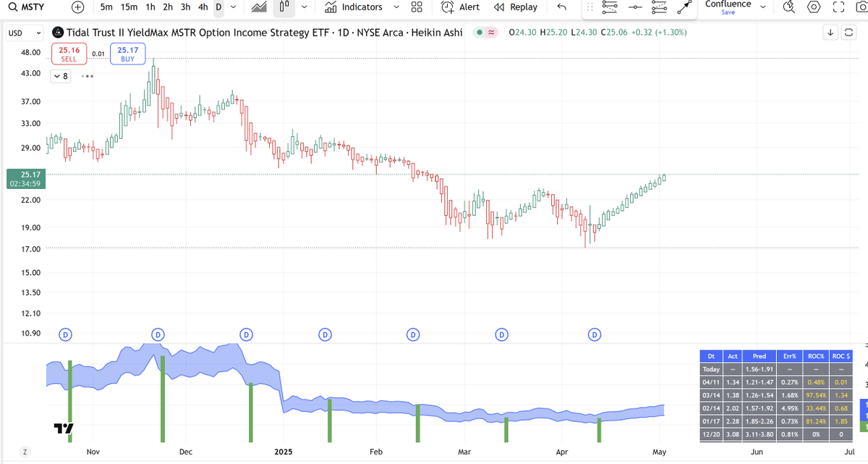Open symbol search for MSTY

27,7
